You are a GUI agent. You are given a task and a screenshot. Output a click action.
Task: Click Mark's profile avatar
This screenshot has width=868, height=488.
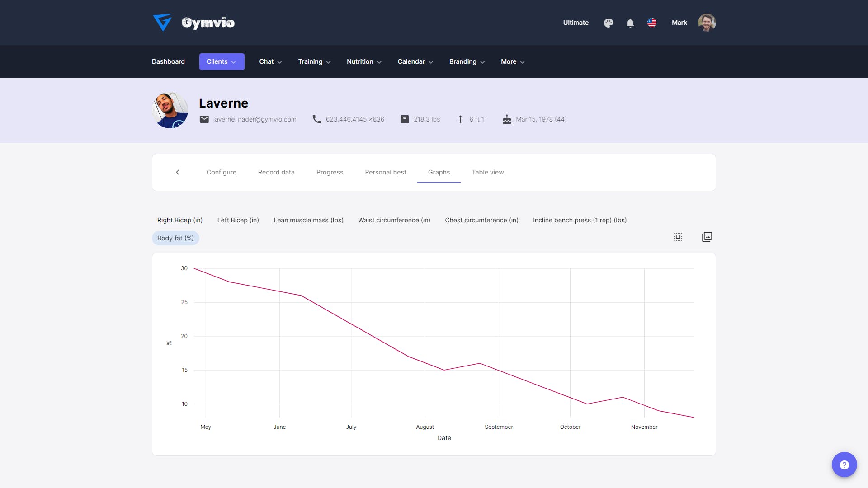click(707, 23)
